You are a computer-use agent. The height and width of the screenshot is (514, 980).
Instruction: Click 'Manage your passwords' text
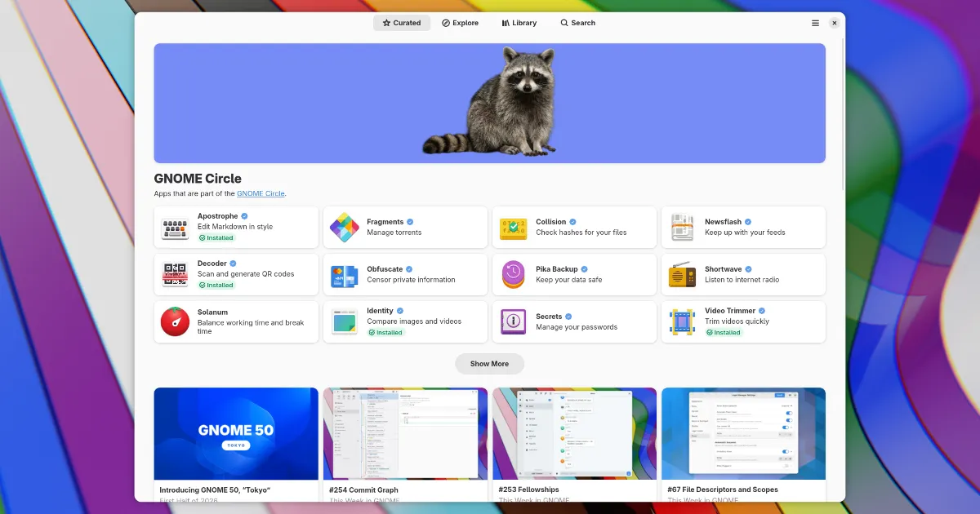coord(577,327)
